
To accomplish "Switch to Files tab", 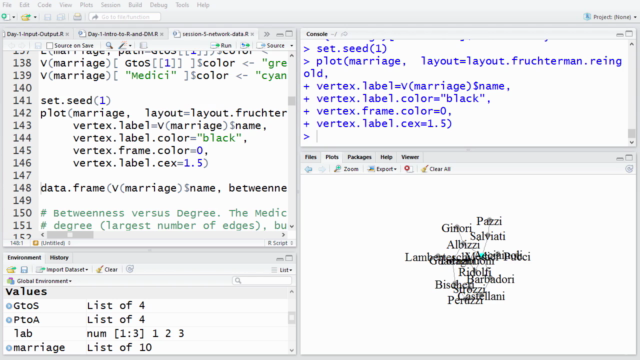I will tap(311, 157).
